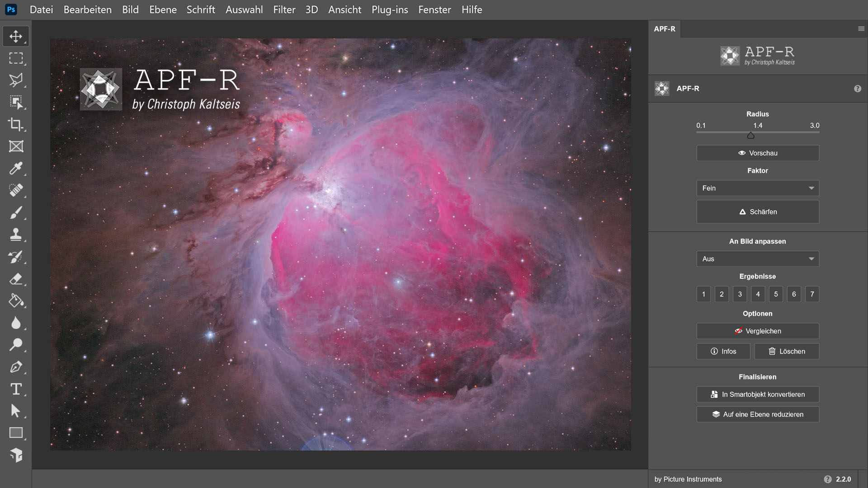
Task: Open the Schrift menu
Action: 201,9
